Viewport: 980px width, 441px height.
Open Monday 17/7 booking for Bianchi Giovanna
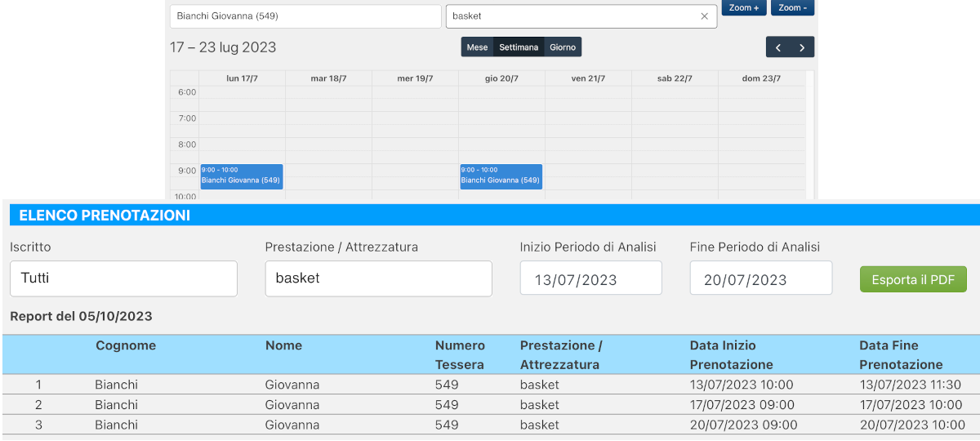click(242, 176)
